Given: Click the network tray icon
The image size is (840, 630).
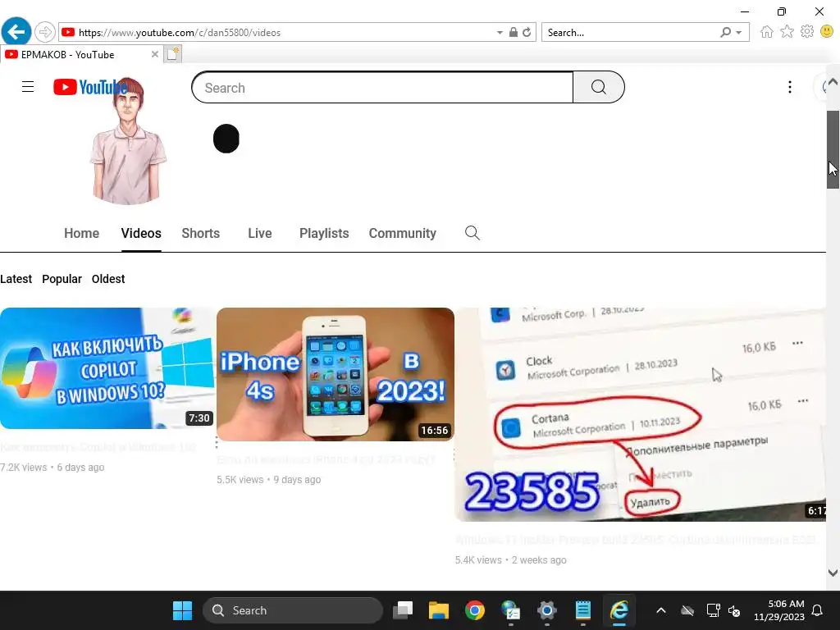Looking at the screenshot, I should coord(713,610).
